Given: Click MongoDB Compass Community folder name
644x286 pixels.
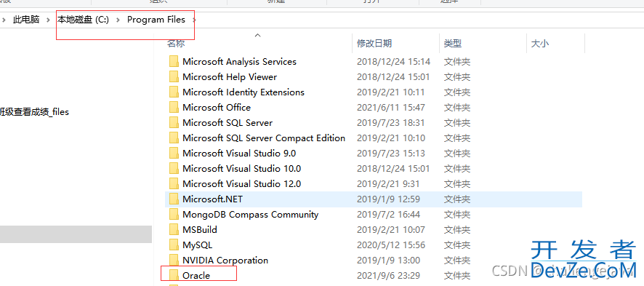Looking at the screenshot, I should point(250,215).
